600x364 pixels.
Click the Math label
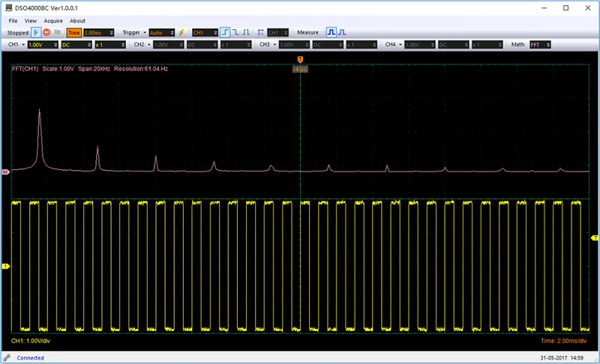coord(517,45)
